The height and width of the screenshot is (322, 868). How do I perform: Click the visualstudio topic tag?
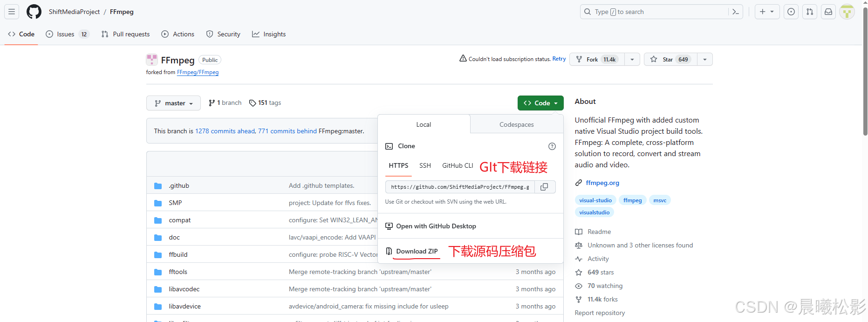(594, 212)
